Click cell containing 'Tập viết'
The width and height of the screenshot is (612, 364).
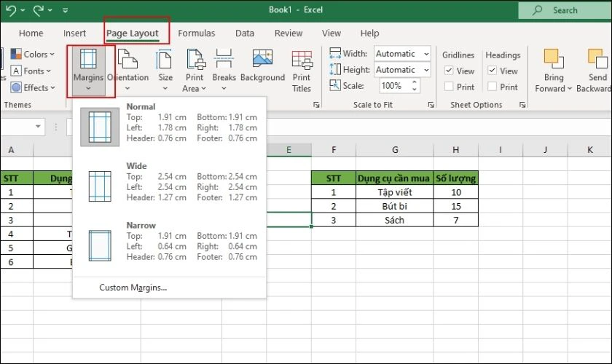pyautogui.click(x=395, y=192)
